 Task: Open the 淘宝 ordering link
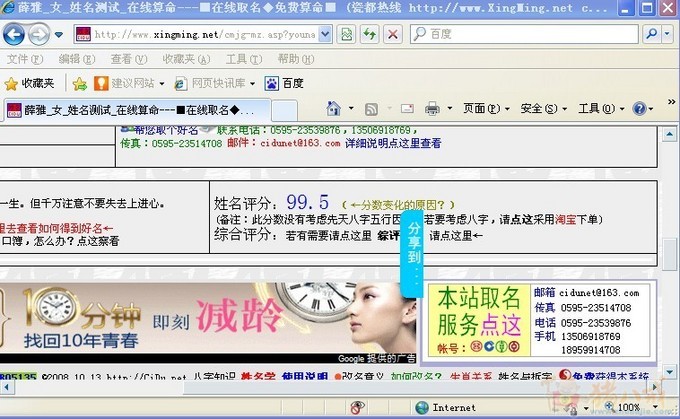coord(566,219)
